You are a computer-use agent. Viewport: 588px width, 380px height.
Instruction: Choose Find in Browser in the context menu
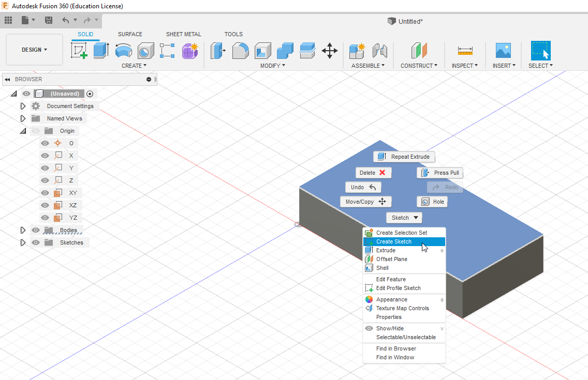point(404,348)
